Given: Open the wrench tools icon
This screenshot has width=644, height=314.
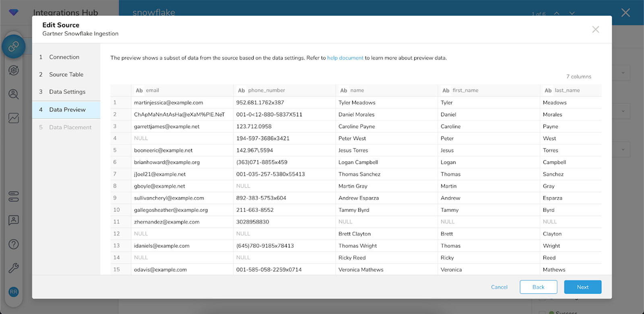Looking at the screenshot, I should click(x=14, y=268).
